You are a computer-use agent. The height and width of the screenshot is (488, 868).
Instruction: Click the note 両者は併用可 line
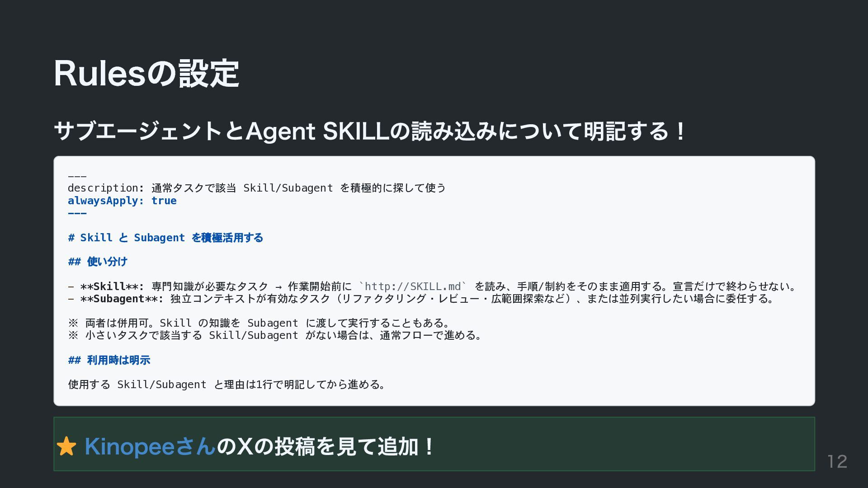tap(259, 323)
